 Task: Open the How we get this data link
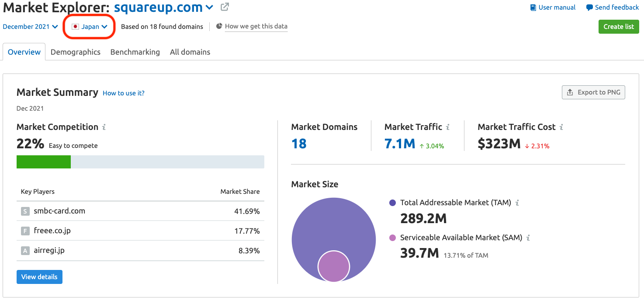(256, 26)
